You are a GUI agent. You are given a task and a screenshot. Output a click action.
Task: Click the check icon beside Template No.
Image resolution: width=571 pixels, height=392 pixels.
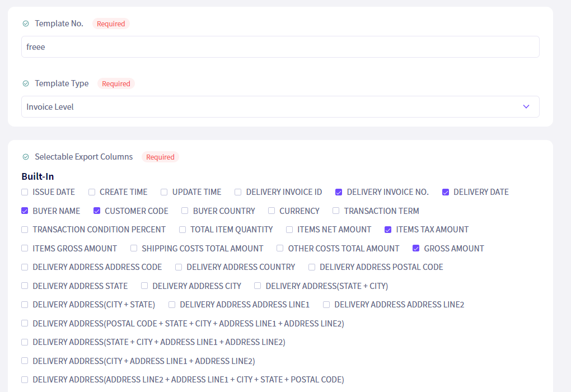[x=26, y=24]
